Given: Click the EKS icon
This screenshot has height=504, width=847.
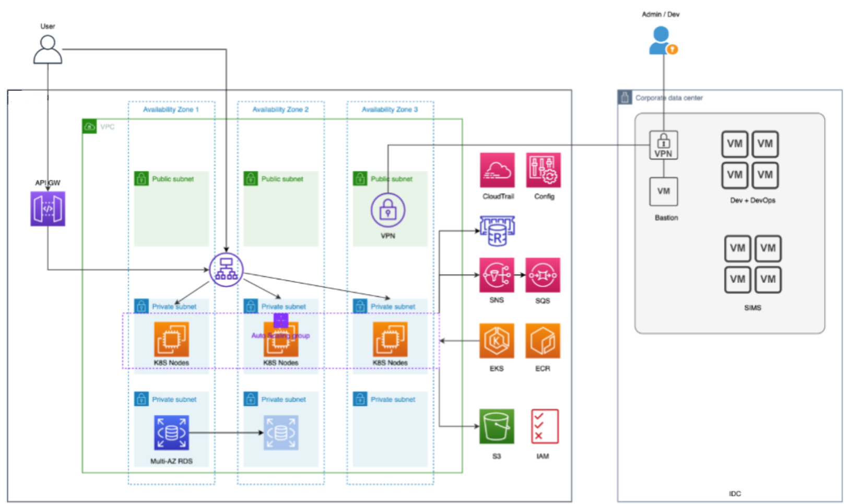Looking at the screenshot, I should click(x=497, y=341).
